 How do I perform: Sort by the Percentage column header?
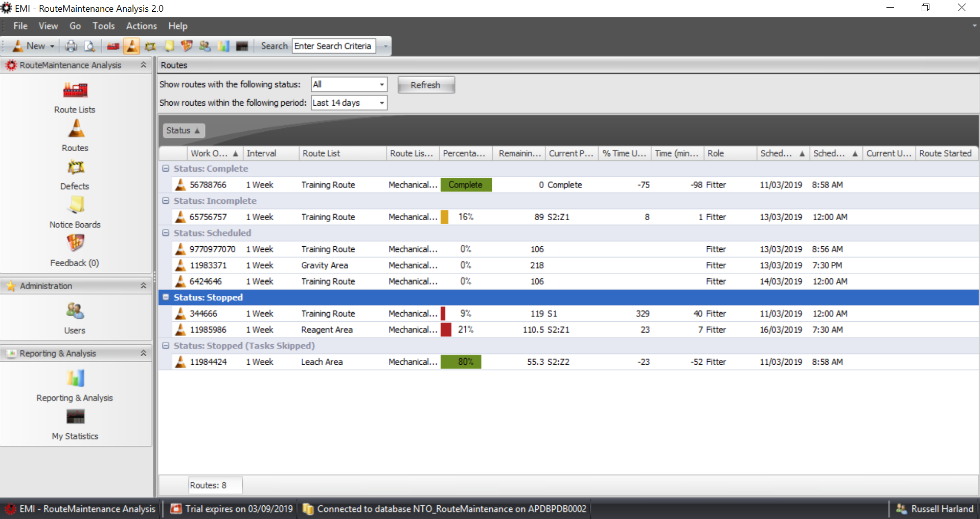click(x=465, y=153)
